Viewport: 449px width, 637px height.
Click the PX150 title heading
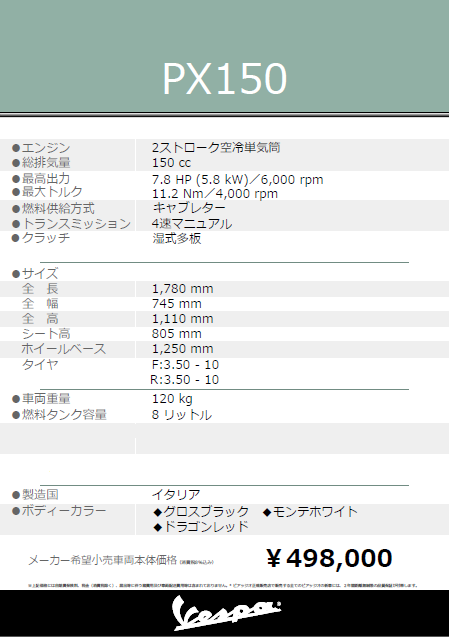[225, 79]
